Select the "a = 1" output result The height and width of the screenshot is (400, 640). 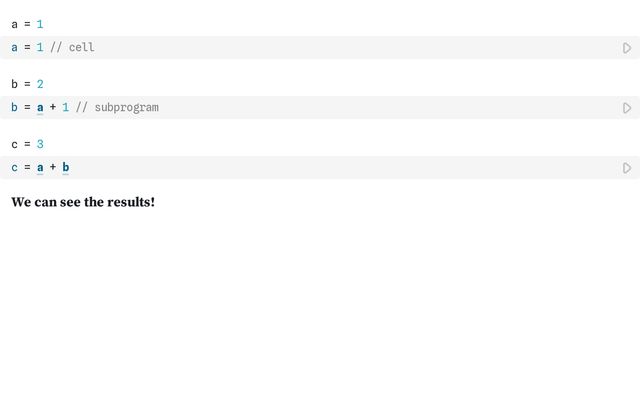27,23
